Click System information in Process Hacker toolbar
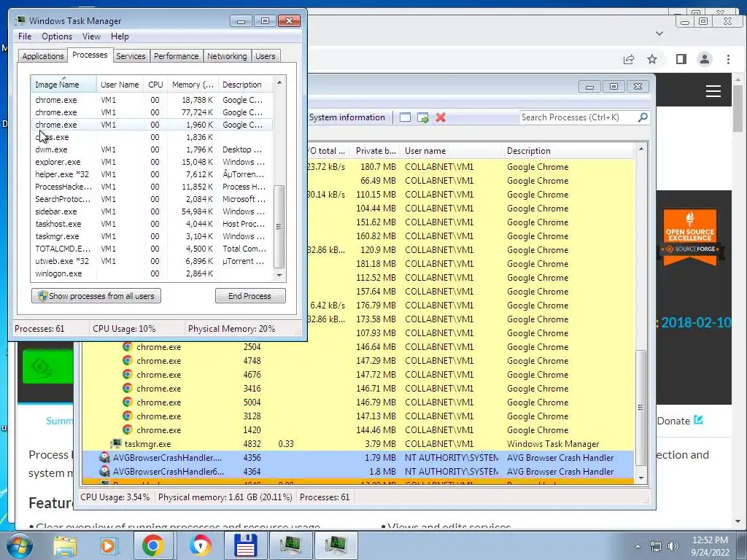747x560 pixels. pos(347,117)
